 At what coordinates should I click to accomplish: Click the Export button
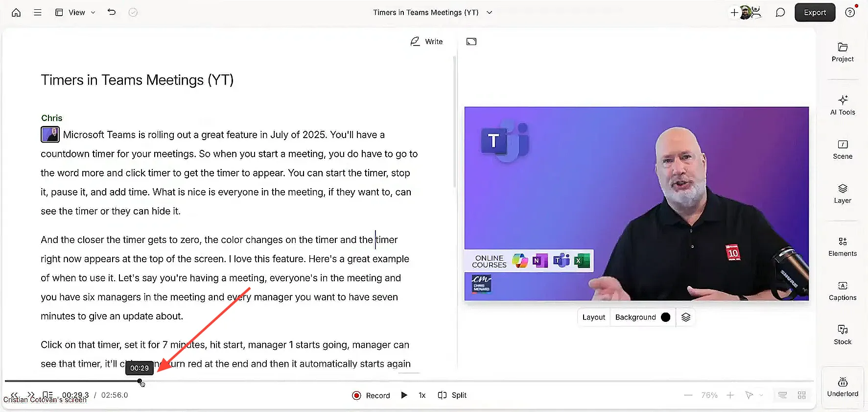tap(815, 13)
